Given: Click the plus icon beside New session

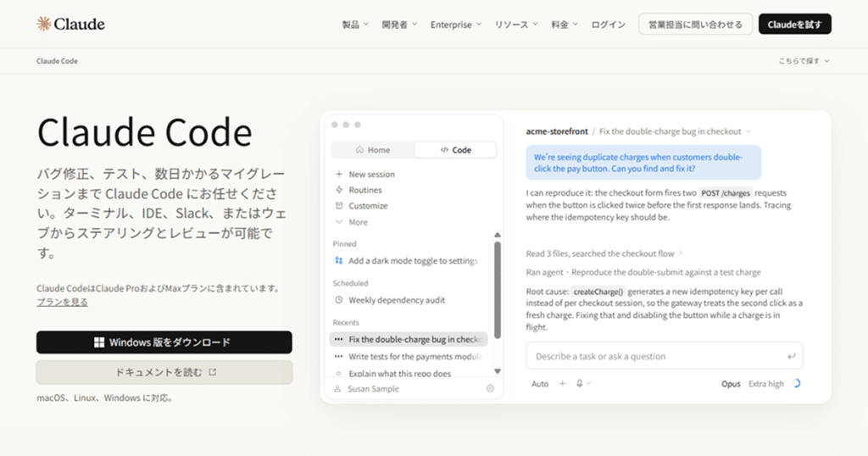Looking at the screenshot, I should 339,174.
